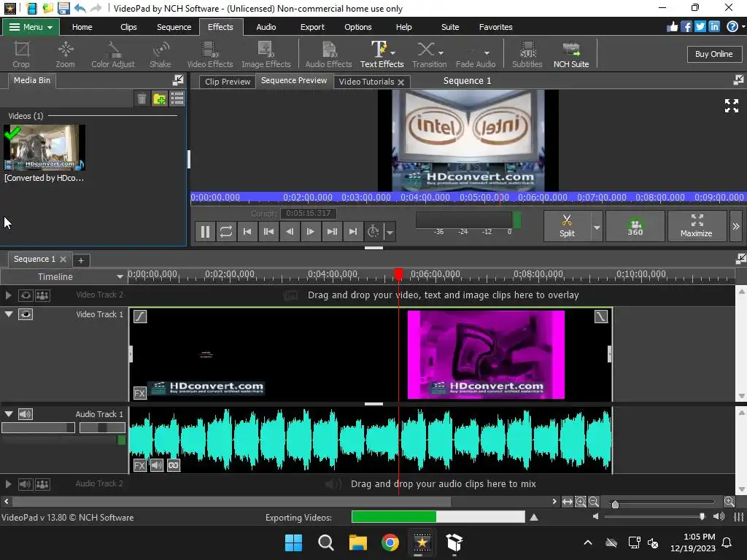Toggle Audio Track 2 group icon
Screen dimensions: 747x560
pyautogui.click(x=42, y=484)
